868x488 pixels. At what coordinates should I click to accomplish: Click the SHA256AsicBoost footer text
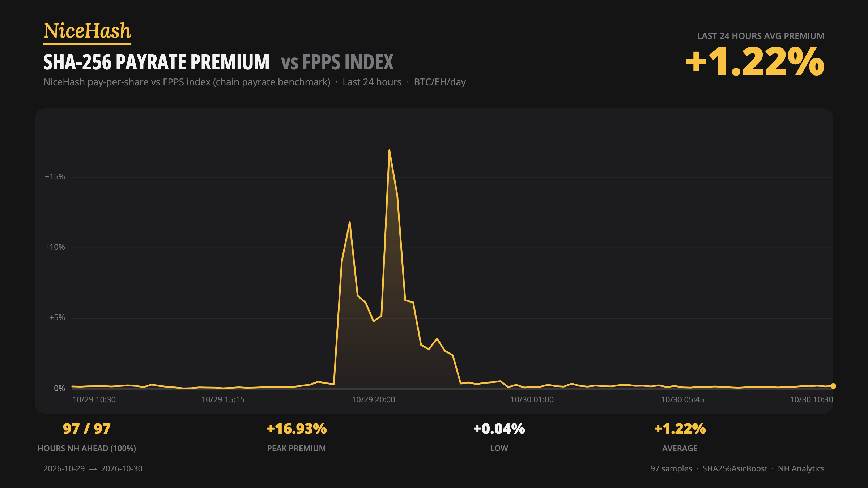tap(735, 469)
